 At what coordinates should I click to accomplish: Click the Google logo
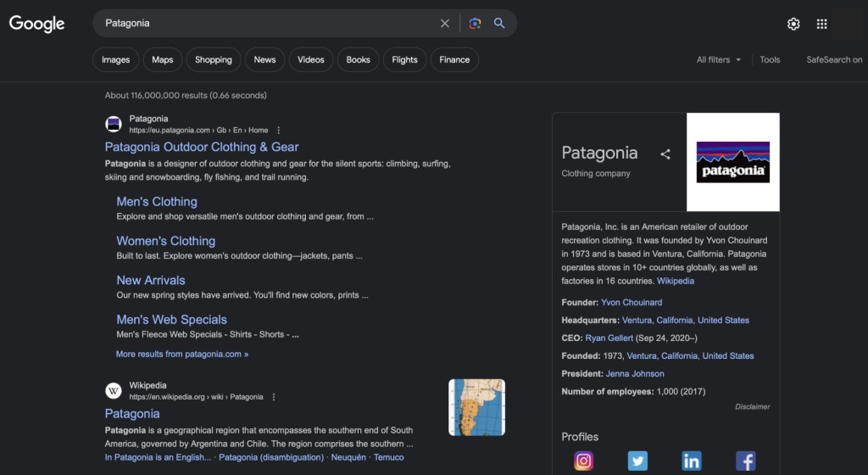coord(36,23)
